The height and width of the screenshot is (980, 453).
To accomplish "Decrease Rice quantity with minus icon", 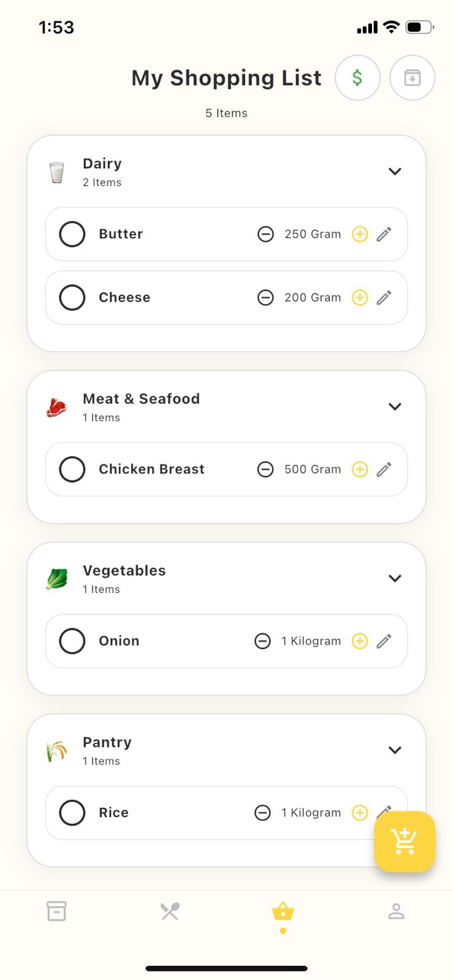I will pos(262,813).
